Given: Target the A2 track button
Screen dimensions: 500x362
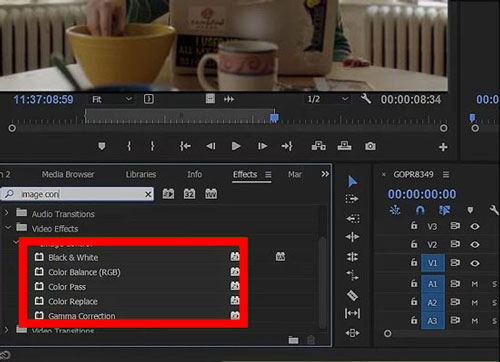Looking at the screenshot, I should [433, 303].
